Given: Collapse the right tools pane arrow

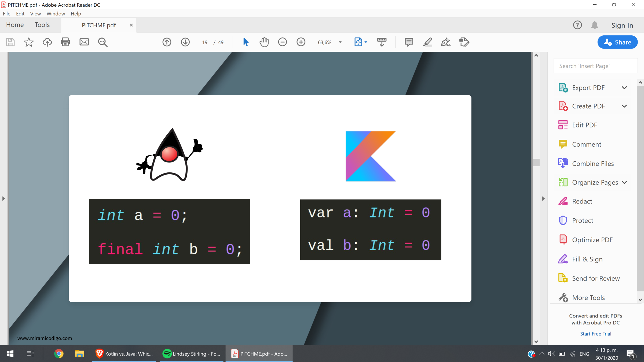Looking at the screenshot, I should [543, 199].
